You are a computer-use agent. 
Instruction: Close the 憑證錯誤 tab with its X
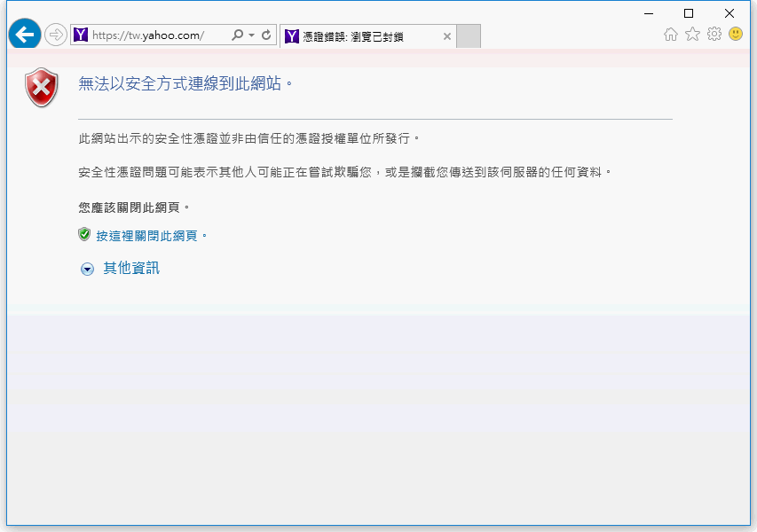click(447, 36)
